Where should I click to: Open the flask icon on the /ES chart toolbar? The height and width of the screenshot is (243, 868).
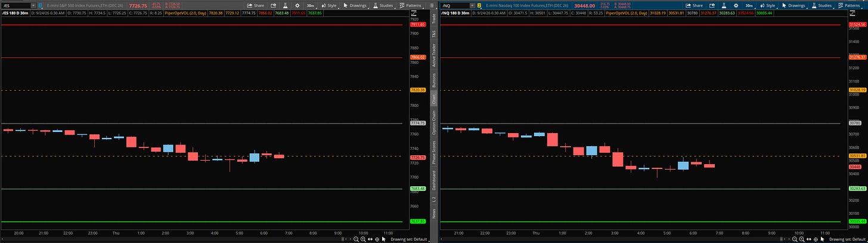point(284,5)
